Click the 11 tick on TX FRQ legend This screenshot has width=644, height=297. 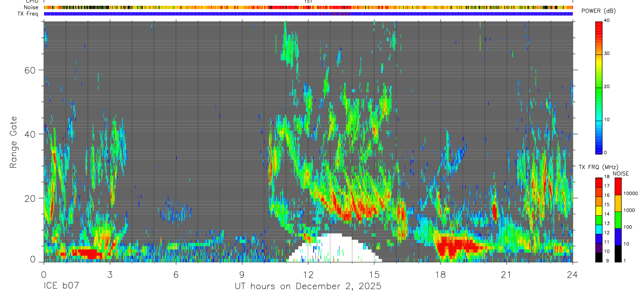(607, 242)
